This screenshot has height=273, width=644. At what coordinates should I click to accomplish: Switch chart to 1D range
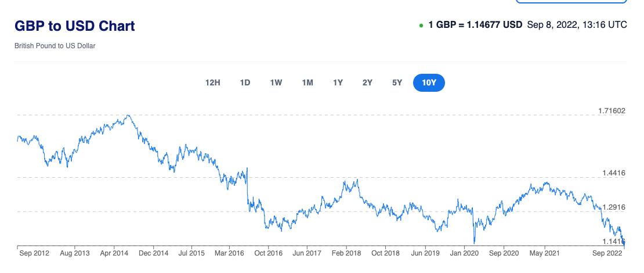click(245, 82)
